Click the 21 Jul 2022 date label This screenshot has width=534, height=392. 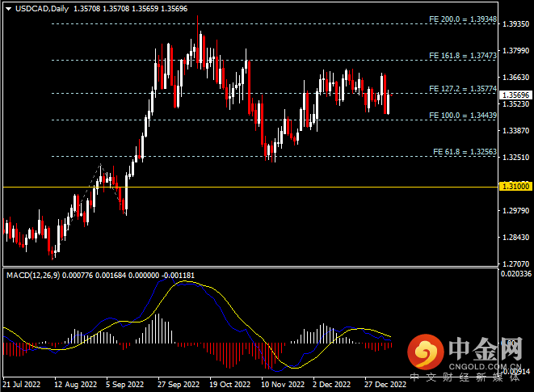22,386
